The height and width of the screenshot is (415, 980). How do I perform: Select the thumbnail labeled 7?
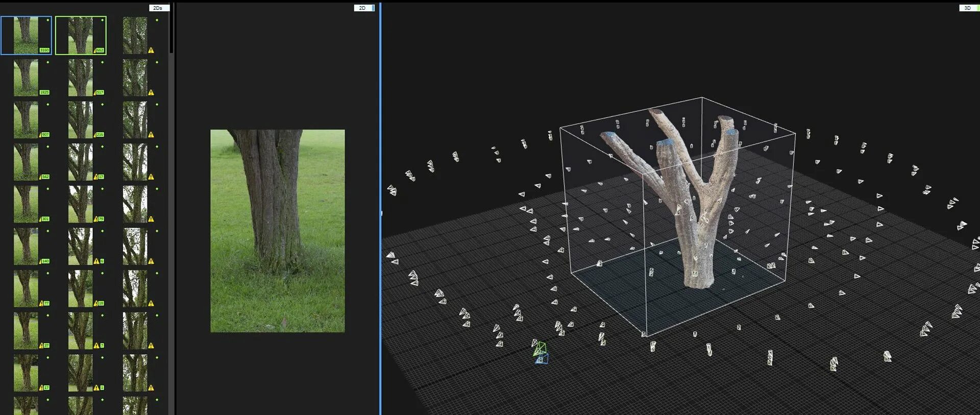81,331
